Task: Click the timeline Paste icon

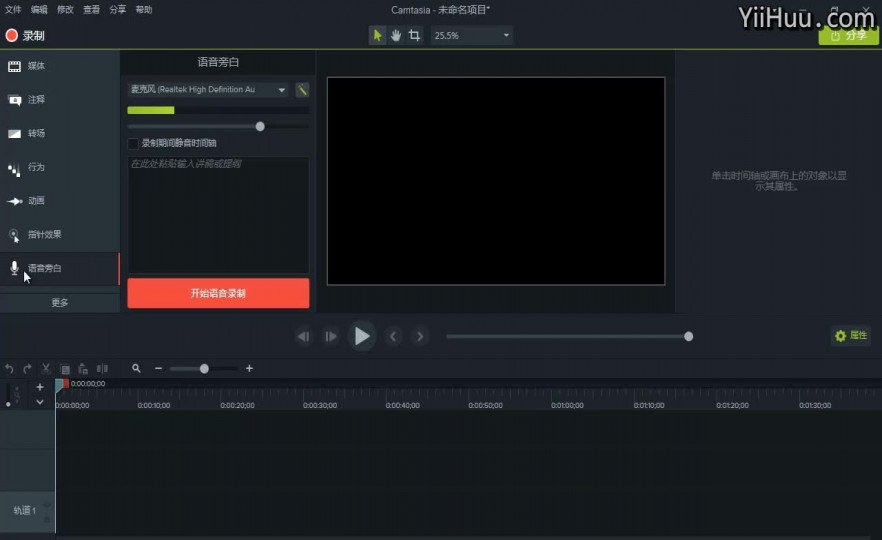Action: click(x=83, y=369)
